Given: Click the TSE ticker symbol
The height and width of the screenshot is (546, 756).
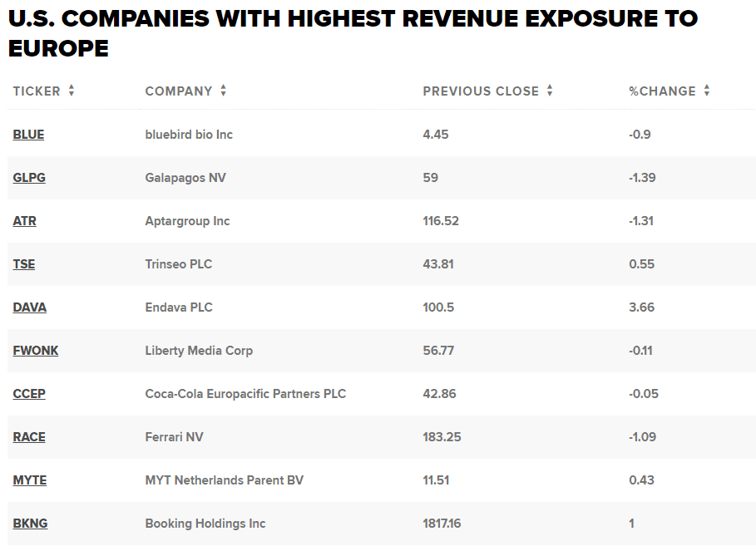Looking at the screenshot, I should 24,264.
